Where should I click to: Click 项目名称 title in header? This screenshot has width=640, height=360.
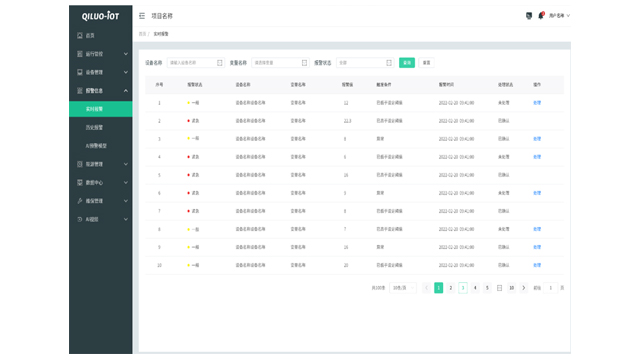click(x=162, y=16)
